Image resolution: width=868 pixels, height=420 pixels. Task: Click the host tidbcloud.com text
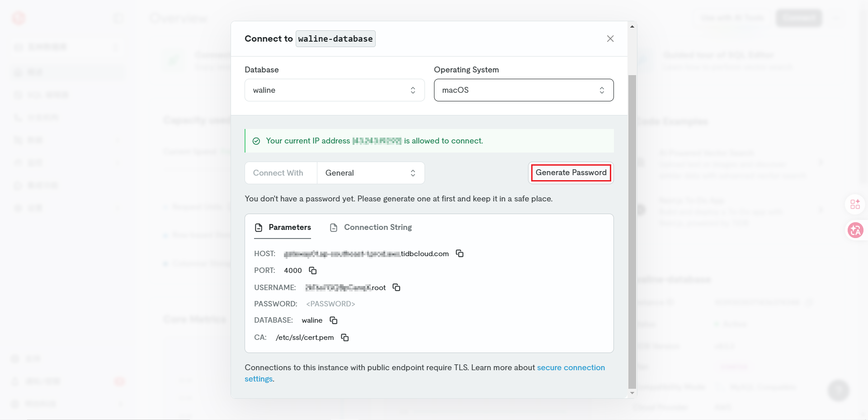[366, 253]
